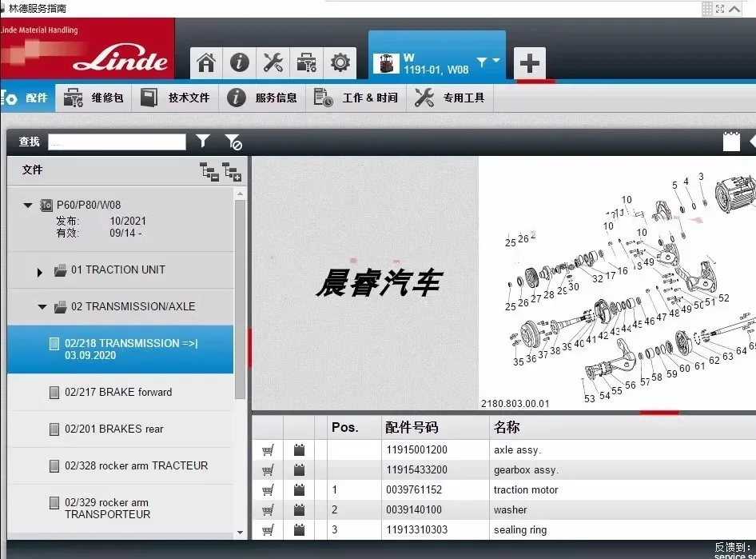Viewport: 756px width, 559px height.
Task: Switch to the 专用工具 tab
Action: 450,98
